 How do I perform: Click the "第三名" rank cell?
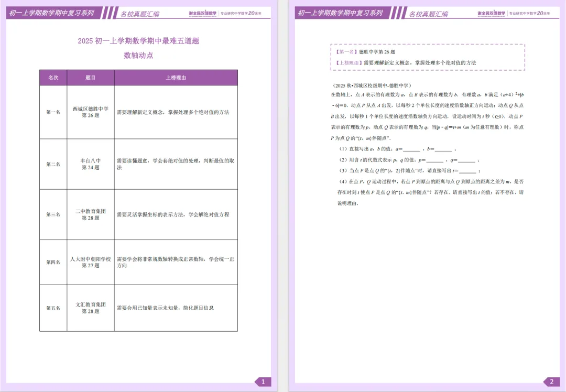pos(53,214)
